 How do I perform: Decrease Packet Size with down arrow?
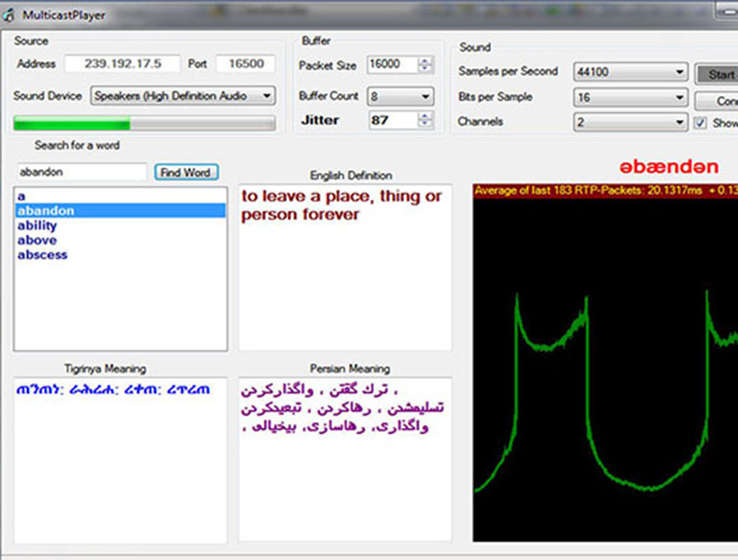click(425, 69)
